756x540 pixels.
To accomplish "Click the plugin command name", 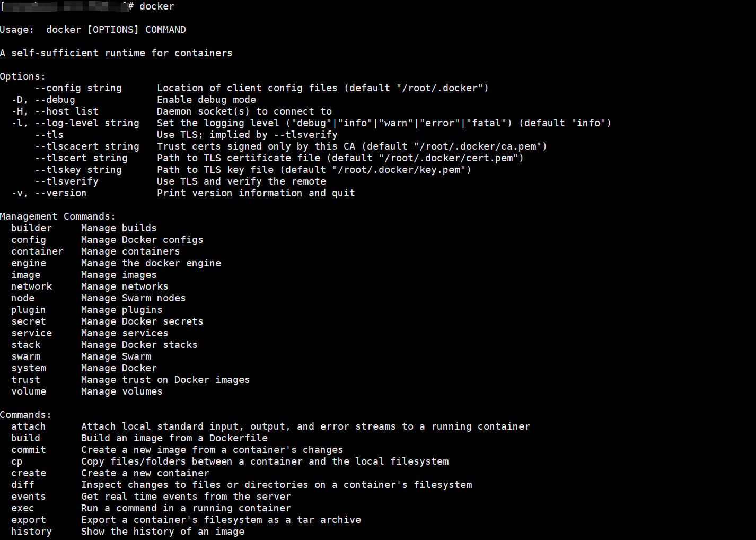I will tap(29, 310).
